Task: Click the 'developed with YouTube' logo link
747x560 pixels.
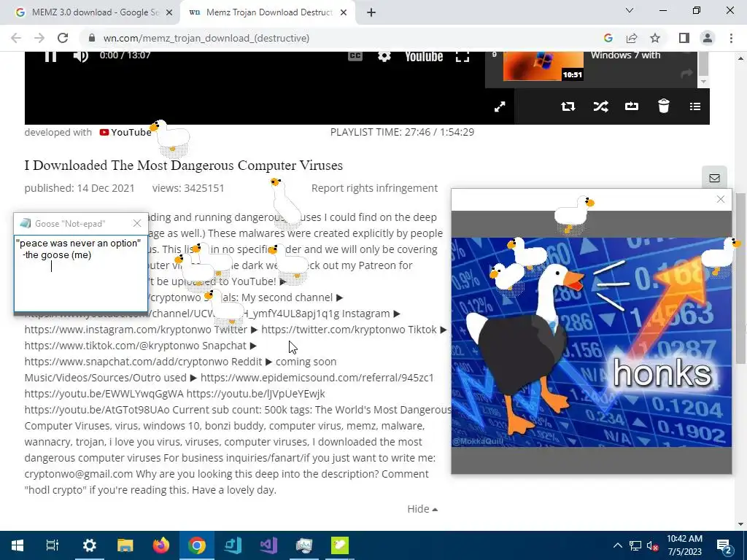Action: [125, 133]
